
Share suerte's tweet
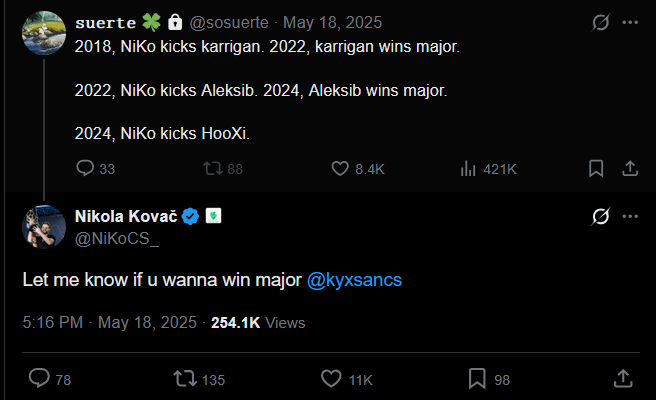tap(630, 169)
